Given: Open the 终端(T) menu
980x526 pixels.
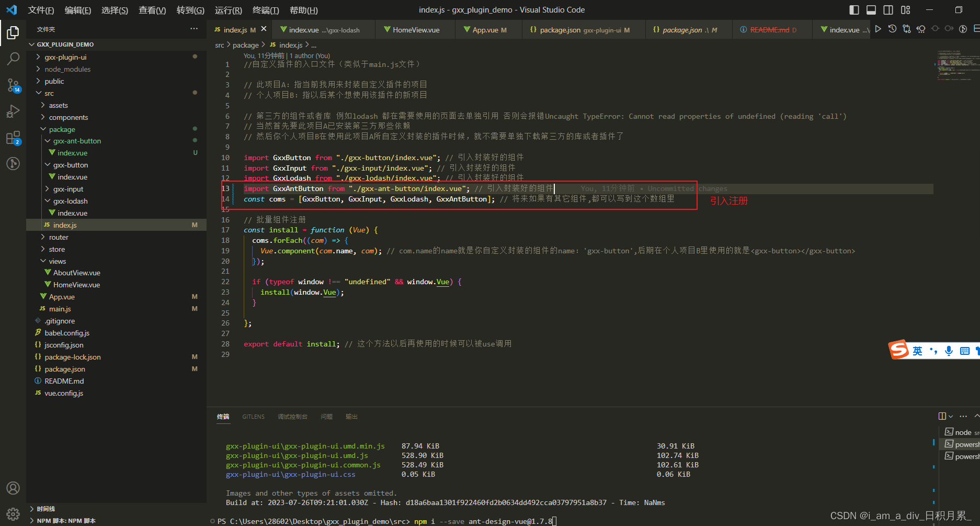Looking at the screenshot, I should click(266, 10).
